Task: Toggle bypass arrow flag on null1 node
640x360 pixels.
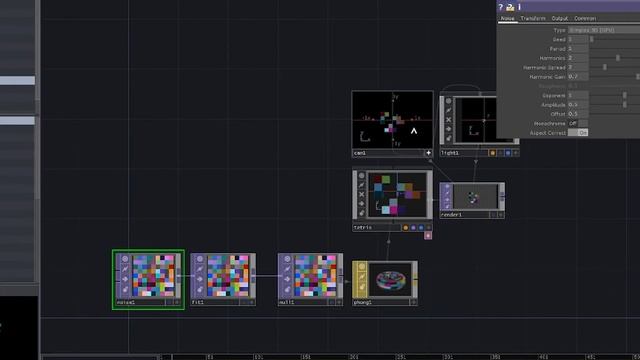Action: (287, 280)
